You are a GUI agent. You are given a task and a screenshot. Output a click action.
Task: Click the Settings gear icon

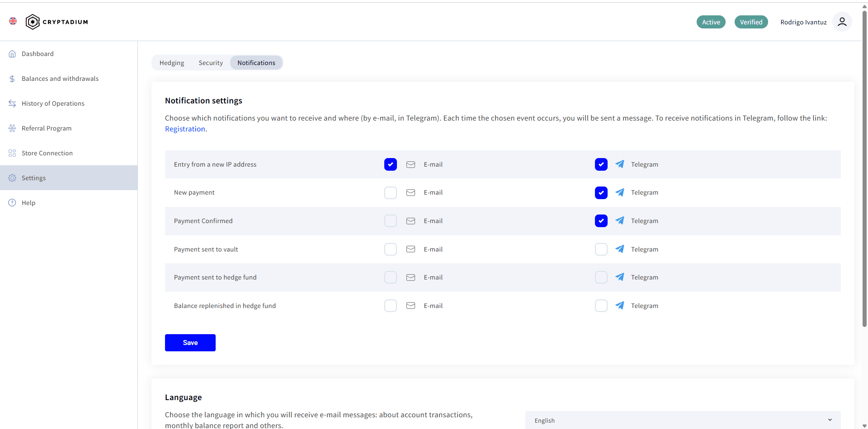[x=12, y=178]
